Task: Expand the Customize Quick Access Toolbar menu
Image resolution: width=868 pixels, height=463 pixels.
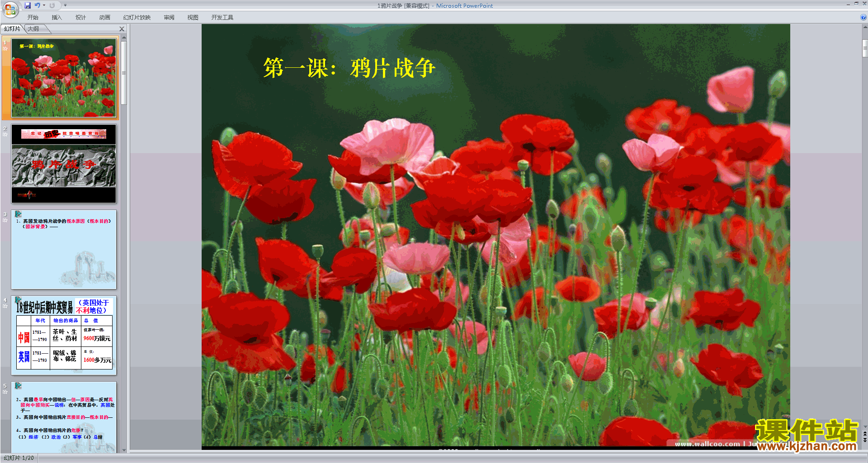Action: click(65, 5)
